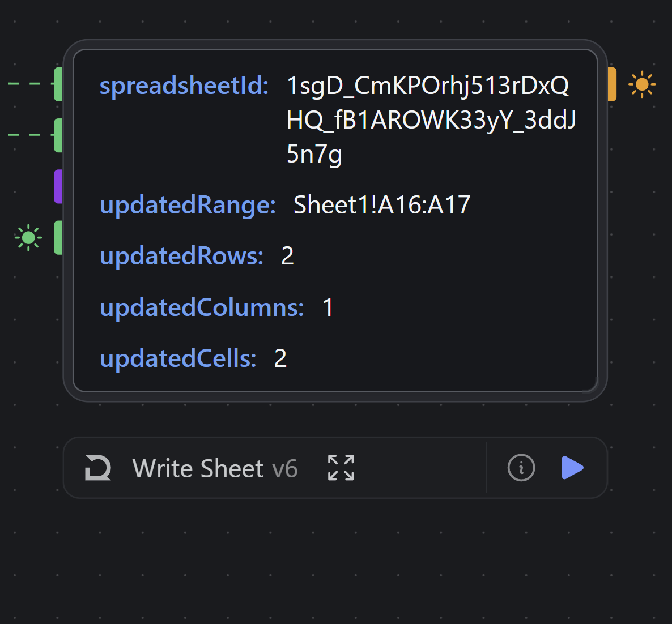Click the updatedRange field label
Screen dimensions: 672x624
[x=188, y=205]
